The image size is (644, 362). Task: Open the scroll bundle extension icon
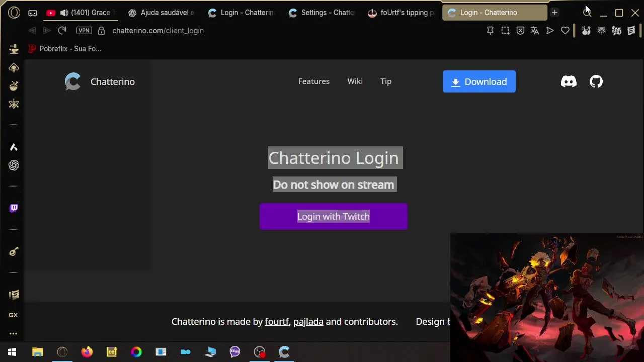click(x=616, y=31)
